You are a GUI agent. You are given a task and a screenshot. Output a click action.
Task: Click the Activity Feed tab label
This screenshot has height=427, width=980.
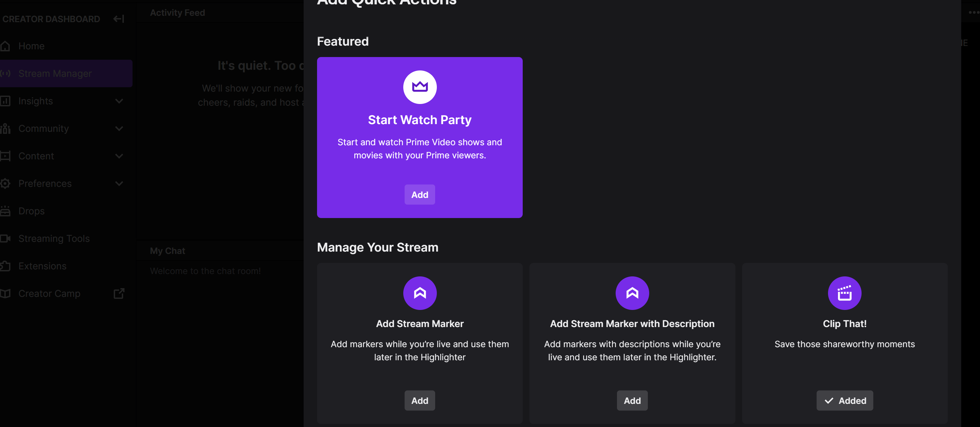click(177, 11)
